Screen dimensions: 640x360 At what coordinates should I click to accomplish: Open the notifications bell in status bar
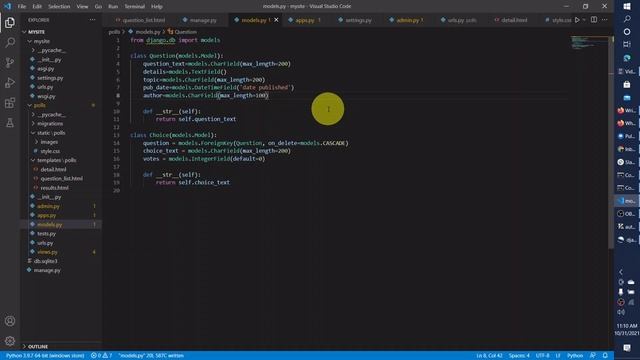605,356
